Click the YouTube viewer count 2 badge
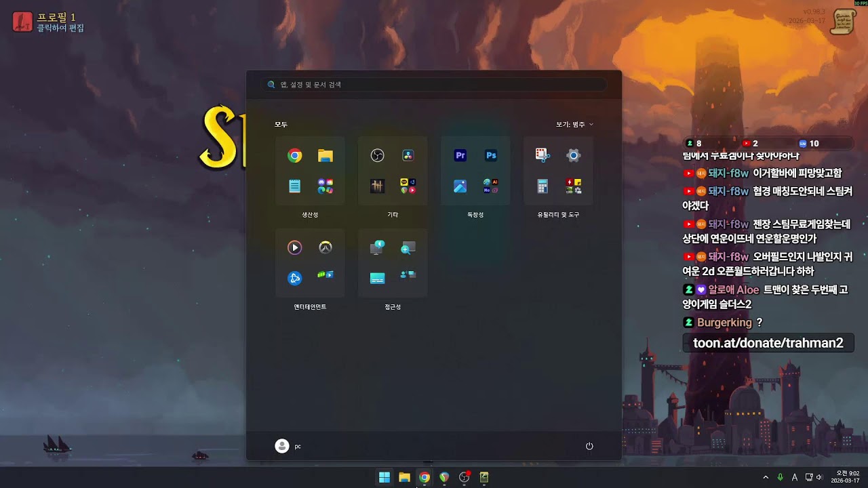Viewport: 868px width, 488px height. [751, 144]
